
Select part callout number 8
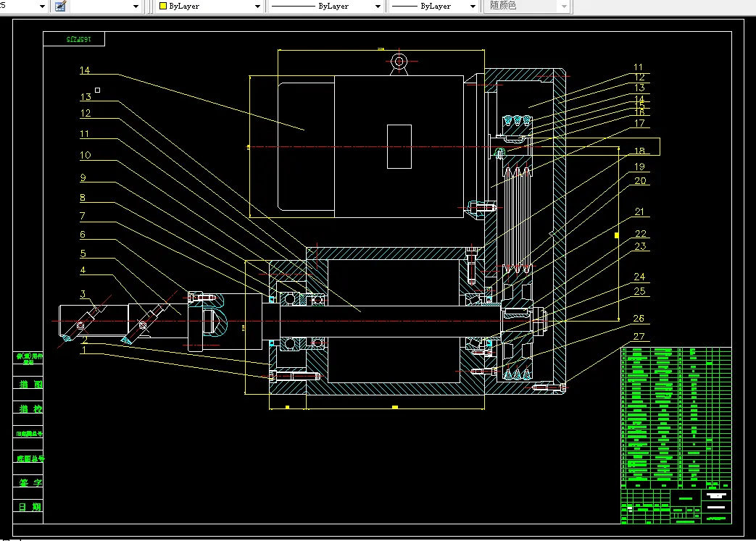(83, 198)
